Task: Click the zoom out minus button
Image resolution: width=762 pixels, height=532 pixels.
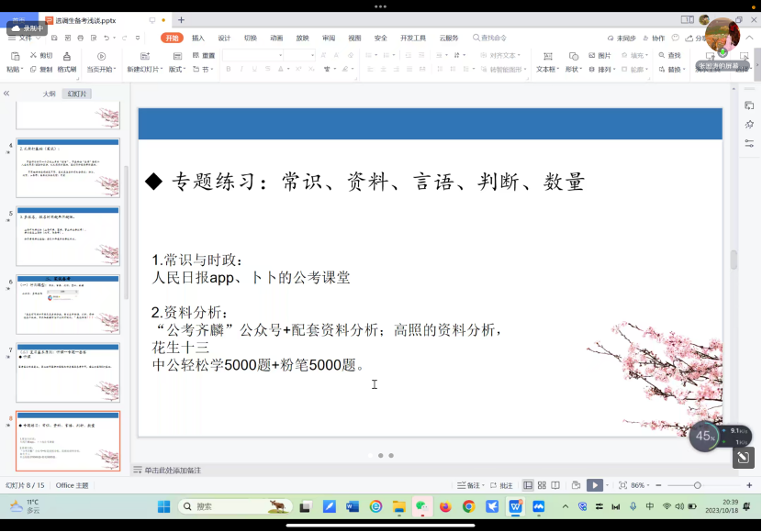Action: coord(658,485)
